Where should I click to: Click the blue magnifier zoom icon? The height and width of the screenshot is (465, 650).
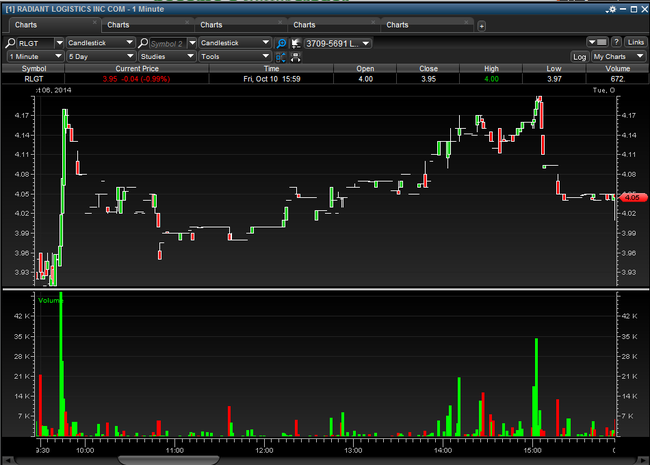(x=281, y=43)
